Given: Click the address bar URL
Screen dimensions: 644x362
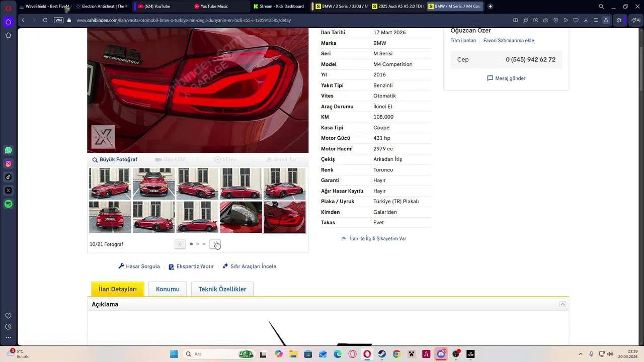Looking at the screenshot, I should [184, 20].
